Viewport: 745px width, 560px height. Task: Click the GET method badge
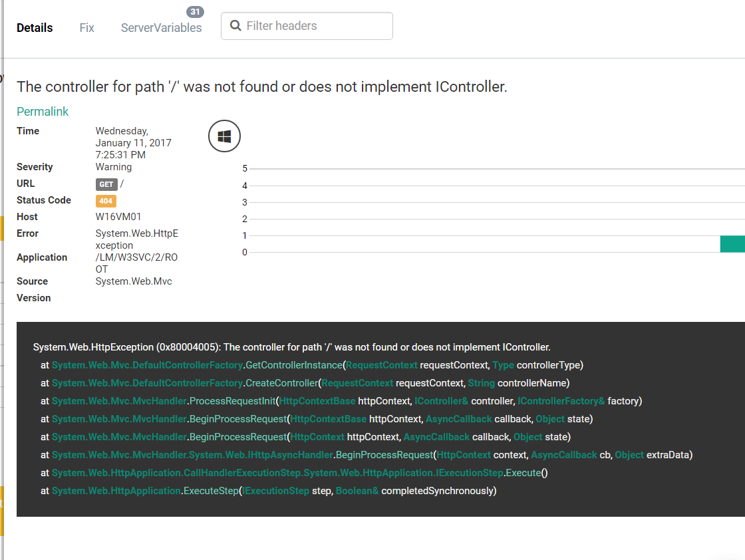point(106,184)
